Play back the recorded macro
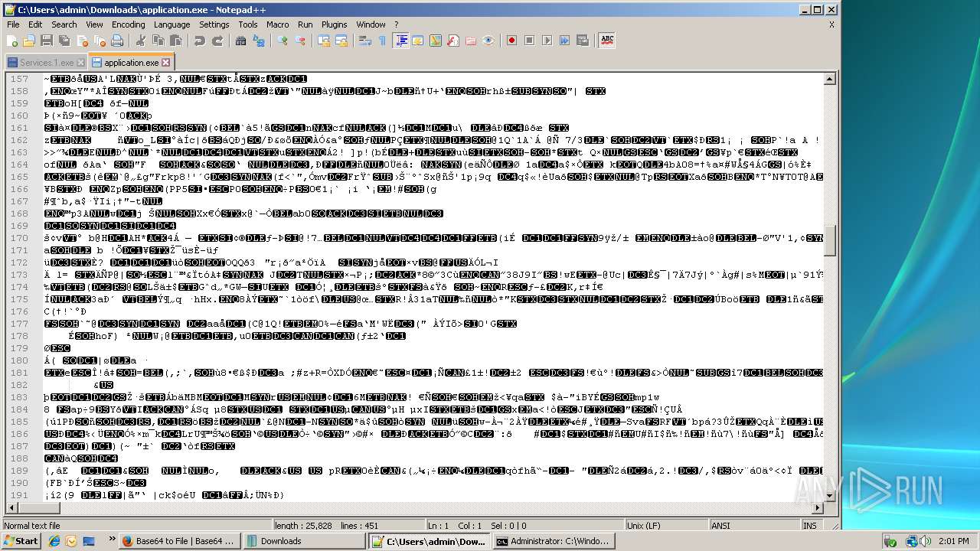Image resolution: width=980 pixels, height=551 pixels. pyautogui.click(x=547, y=41)
